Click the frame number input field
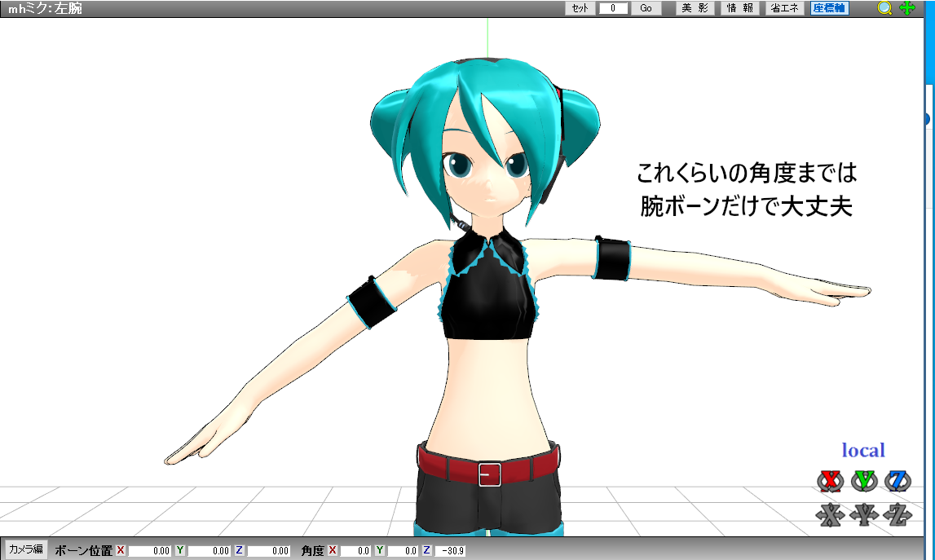Viewport: 935px width, 560px height. pyautogui.click(x=613, y=8)
